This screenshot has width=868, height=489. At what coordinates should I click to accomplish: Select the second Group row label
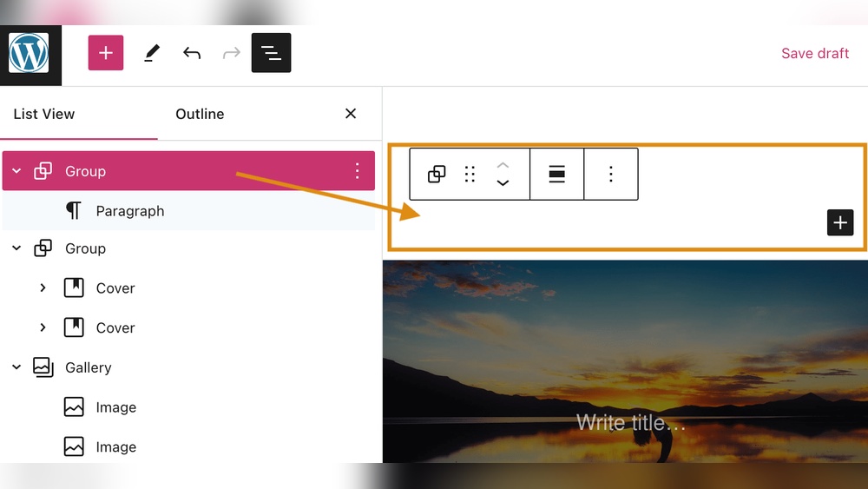tap(85, 248)
